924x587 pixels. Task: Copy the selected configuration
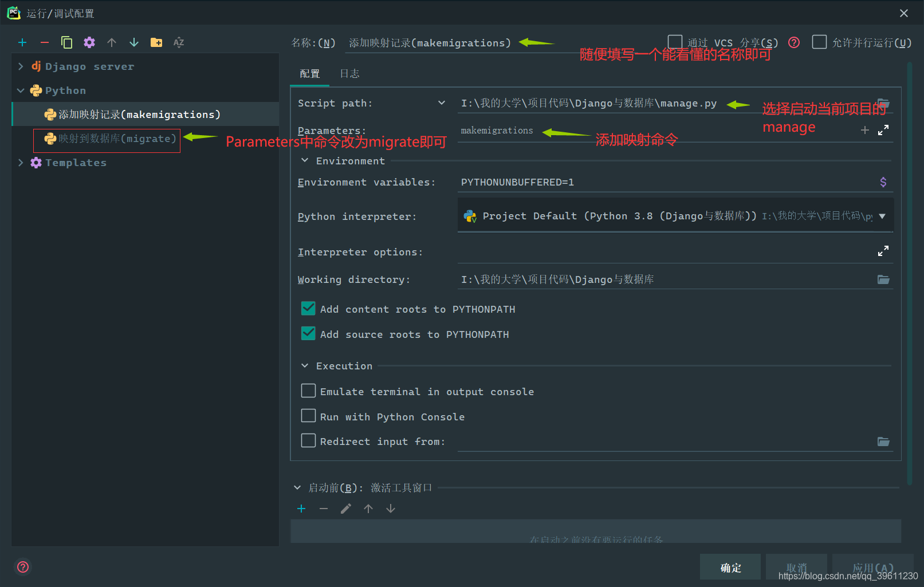(x=67, y=42)
